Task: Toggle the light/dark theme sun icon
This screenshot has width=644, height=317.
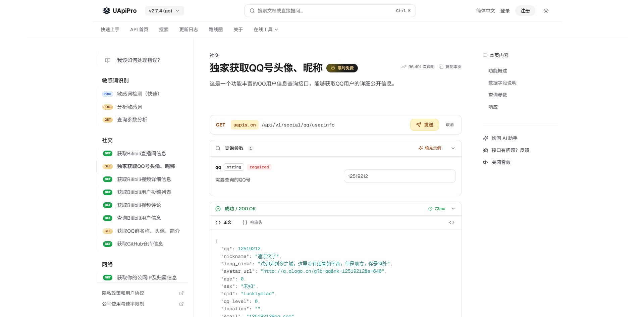Action: click(546, 11)
